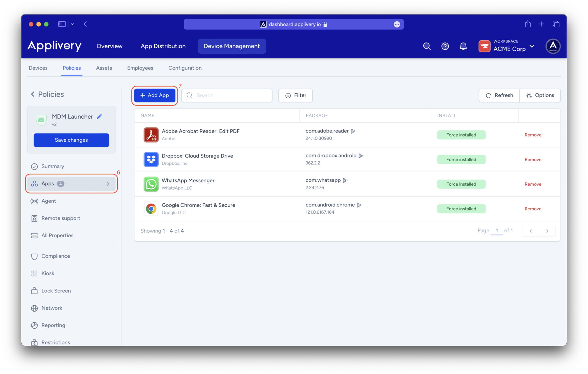Select the Remote support sidebar item
This screenshot has height=374, width=588.
(61, 218)
